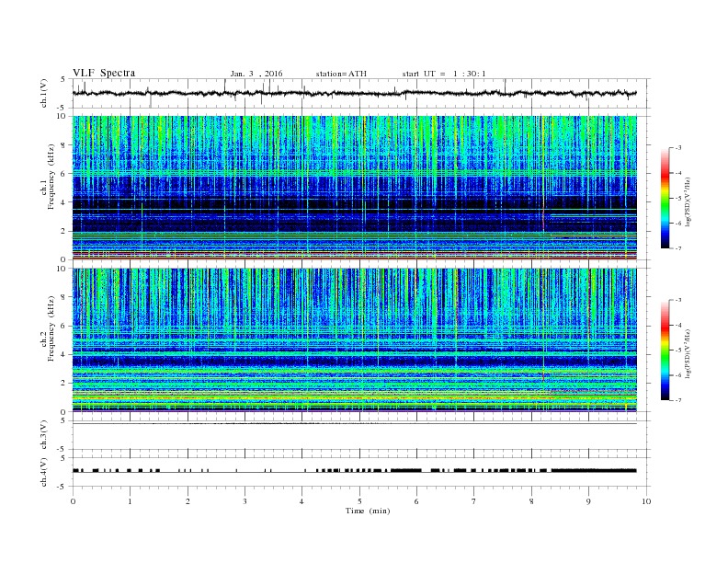
Task: Click the '2' tick on Time axis
Action: coord(188,501)
